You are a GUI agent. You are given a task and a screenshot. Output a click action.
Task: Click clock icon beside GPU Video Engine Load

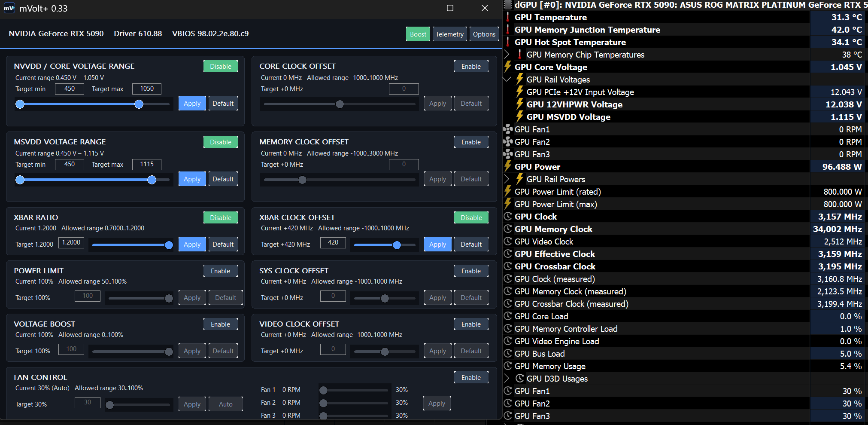[x=508, y=341]
